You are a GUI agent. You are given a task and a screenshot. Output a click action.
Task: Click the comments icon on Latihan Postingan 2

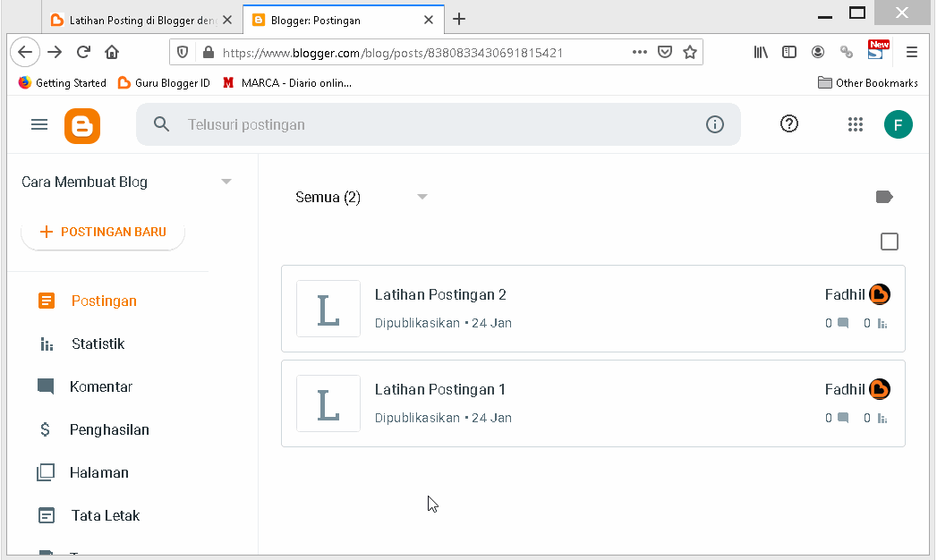click(843, 323)
